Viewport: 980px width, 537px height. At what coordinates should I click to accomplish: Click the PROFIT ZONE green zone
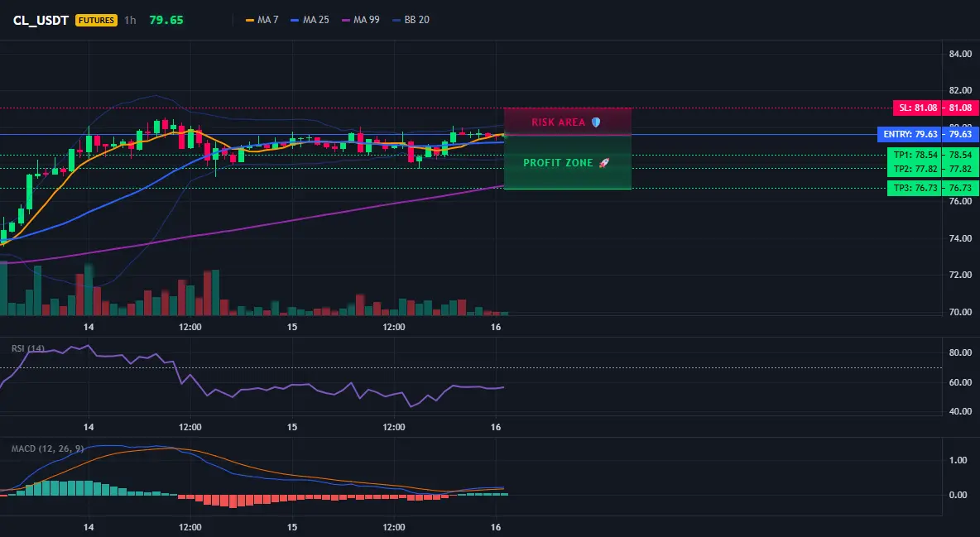[568, 162]
